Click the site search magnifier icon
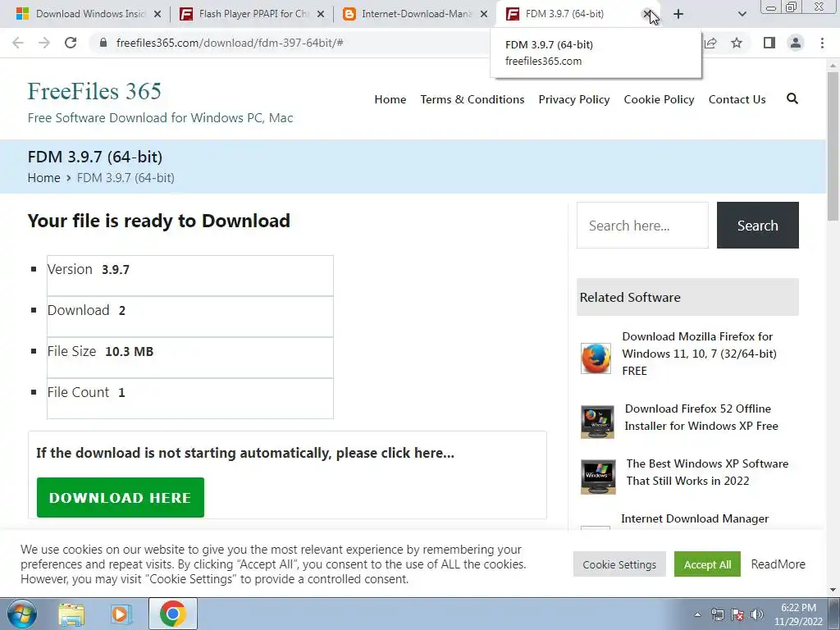Viewport: 840px width, 630px height. click(792, 98)
